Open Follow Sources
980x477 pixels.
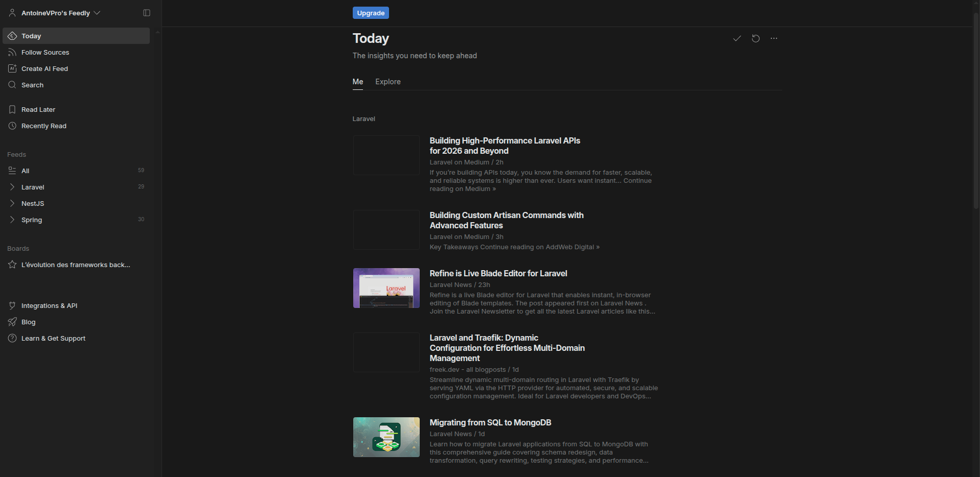click(x=45, y=52)
